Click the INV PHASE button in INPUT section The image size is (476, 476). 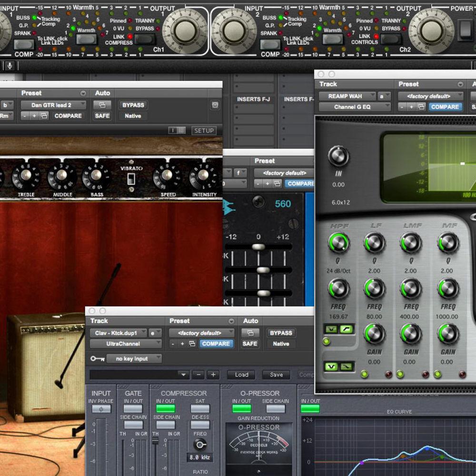tap(101, 409)
